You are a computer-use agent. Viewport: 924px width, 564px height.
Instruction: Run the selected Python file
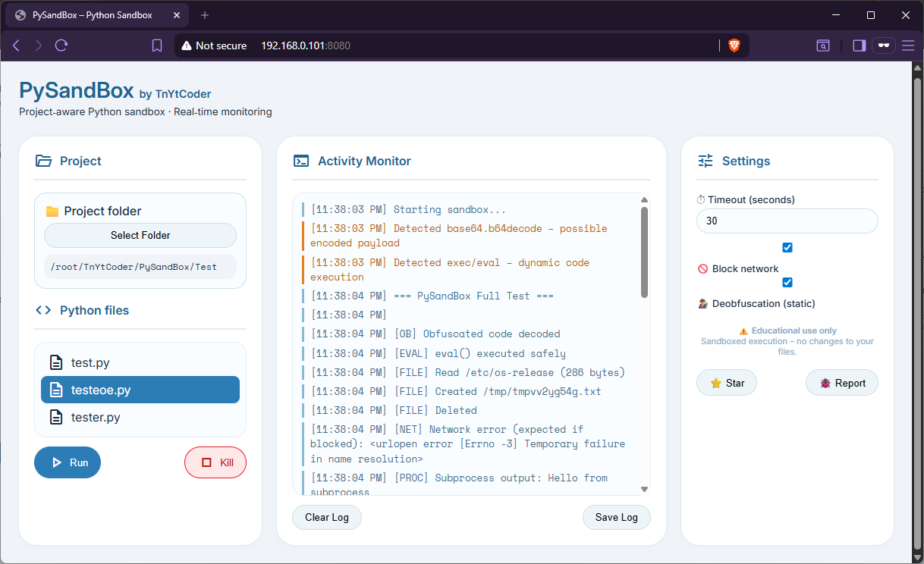point(68,462)
